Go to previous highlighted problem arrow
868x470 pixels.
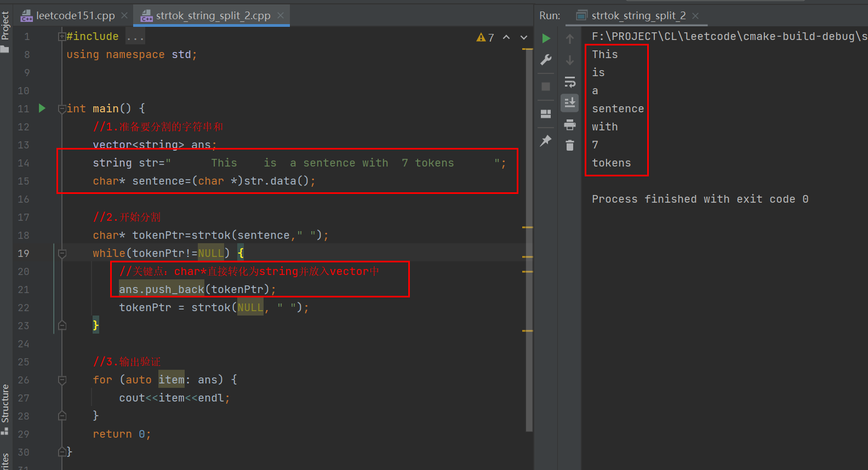pos(506,37)
